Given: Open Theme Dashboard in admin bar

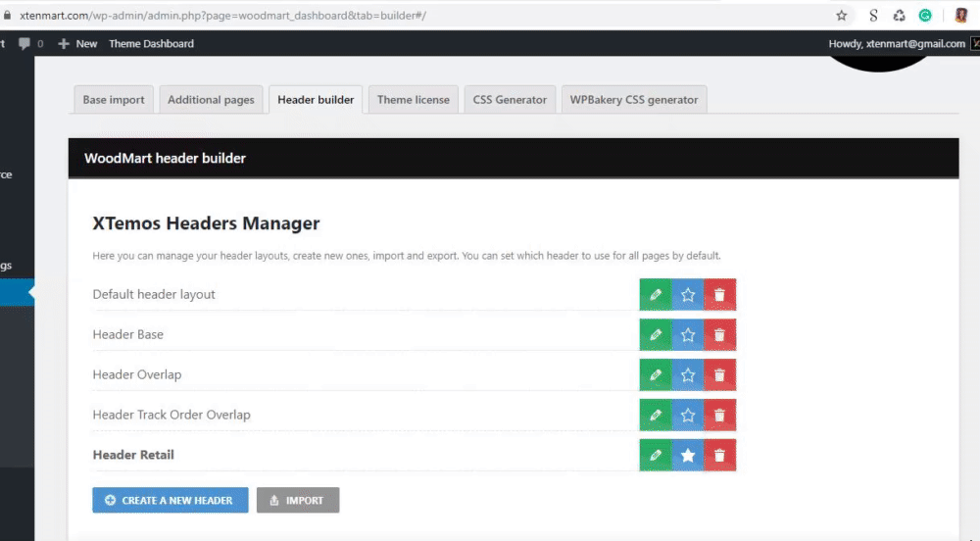Looking at the screenshot, I should click(x=151, y=44).
